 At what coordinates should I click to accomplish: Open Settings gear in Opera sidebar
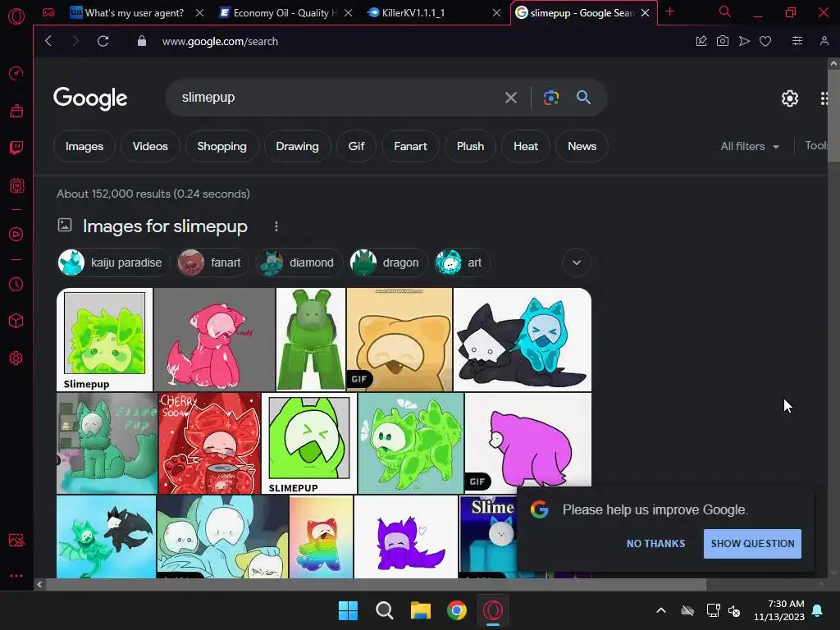coord(16,358)
